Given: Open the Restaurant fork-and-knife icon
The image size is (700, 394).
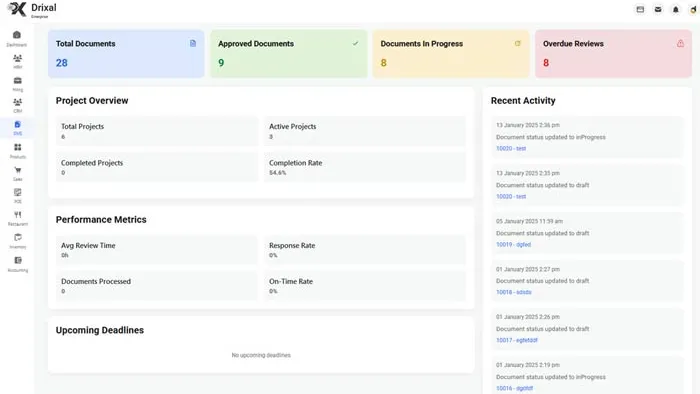Looking at the screenshot, I should coord(17,215).
